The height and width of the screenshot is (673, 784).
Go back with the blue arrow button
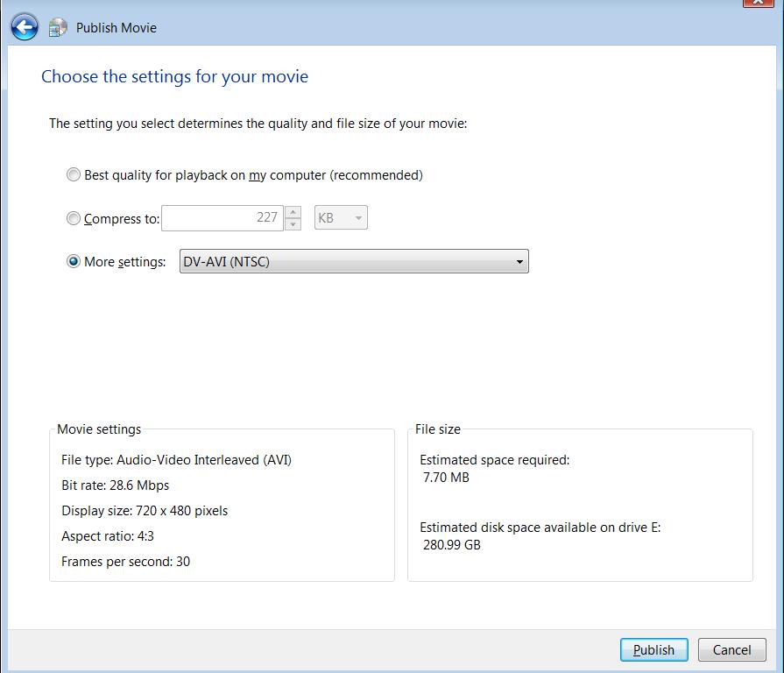point(24,27)
